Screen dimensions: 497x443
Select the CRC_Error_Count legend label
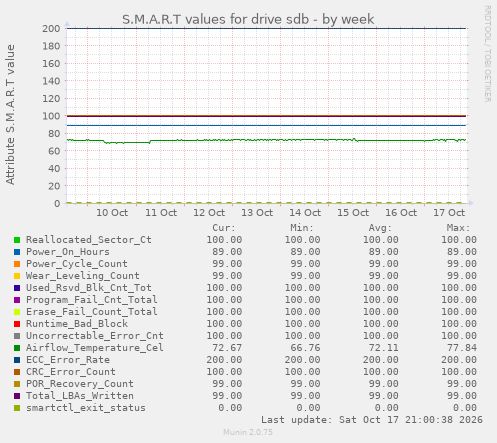click(x=71, y=372)
